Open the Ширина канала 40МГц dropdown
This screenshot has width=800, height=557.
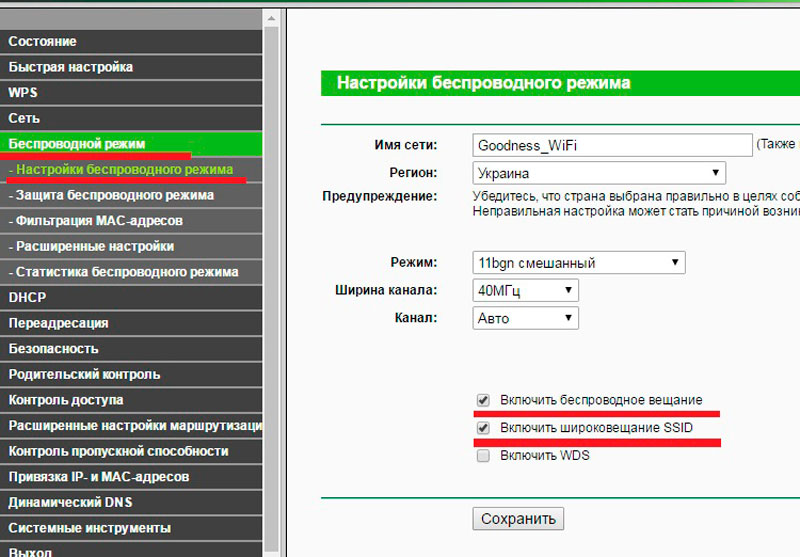(526, 290)
